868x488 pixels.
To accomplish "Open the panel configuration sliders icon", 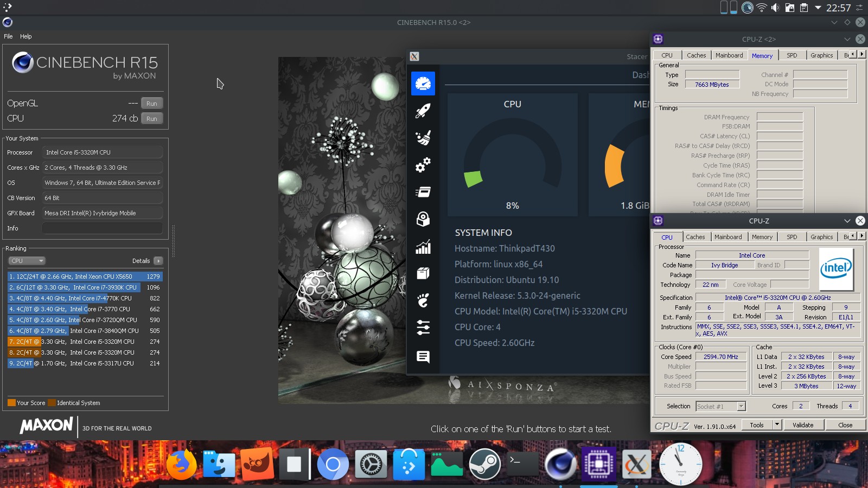I will [859, 8].
